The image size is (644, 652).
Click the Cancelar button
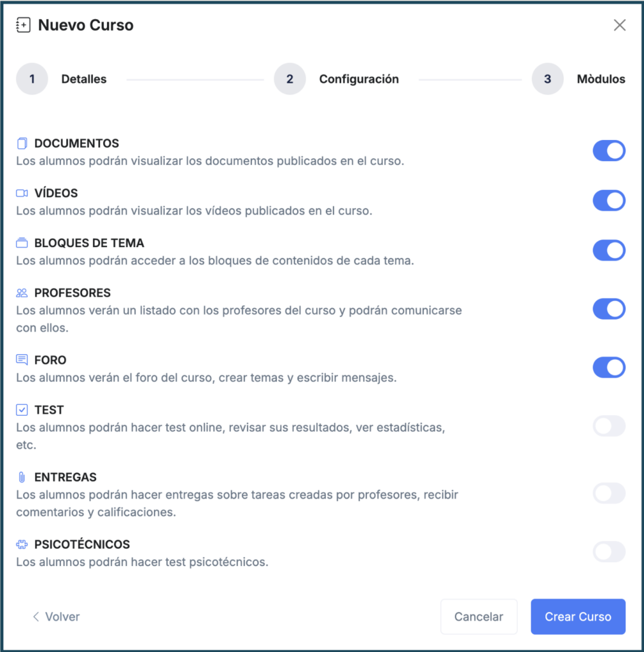pyautogui.click(x=479, y=616)
